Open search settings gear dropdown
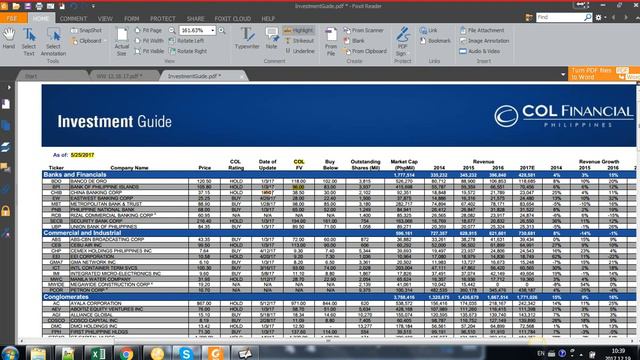This screenshot has height=360, width=640. pos(600,18)
